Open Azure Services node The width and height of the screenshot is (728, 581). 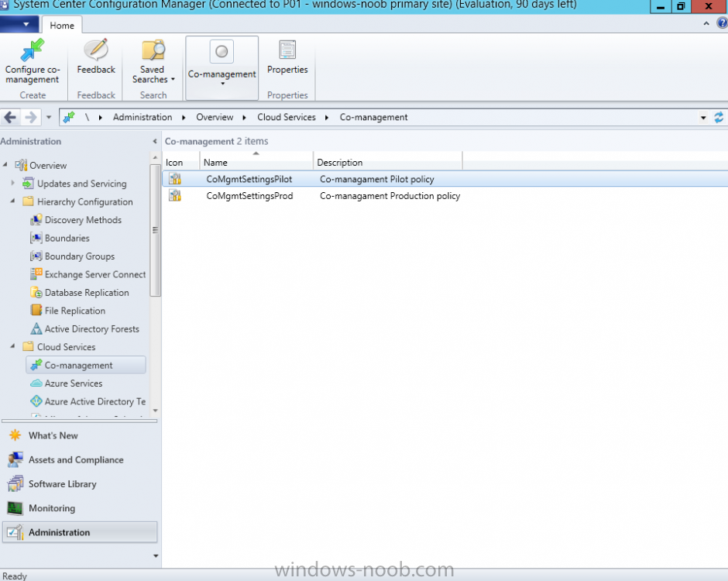pyautogui.click(x=74, y=383)
